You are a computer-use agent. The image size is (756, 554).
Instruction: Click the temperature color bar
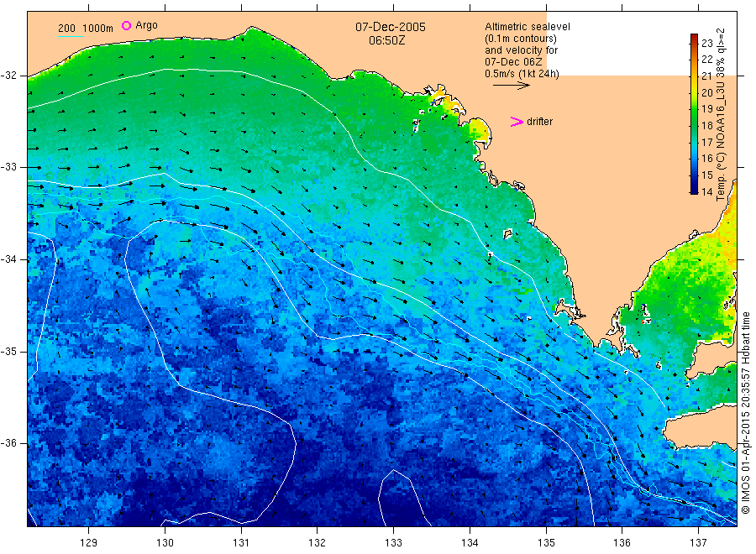coord(694,113)
